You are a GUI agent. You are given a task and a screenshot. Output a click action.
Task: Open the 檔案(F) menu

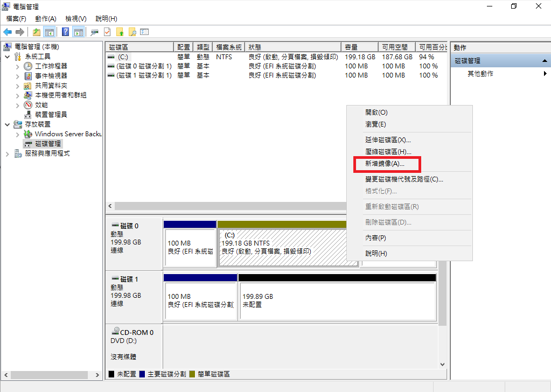[x=16, y=19]
